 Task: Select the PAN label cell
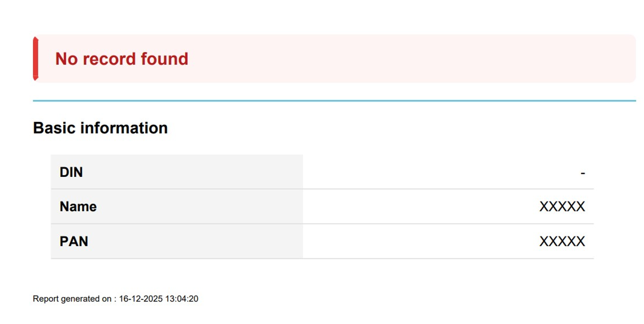[x=176, y=241]
